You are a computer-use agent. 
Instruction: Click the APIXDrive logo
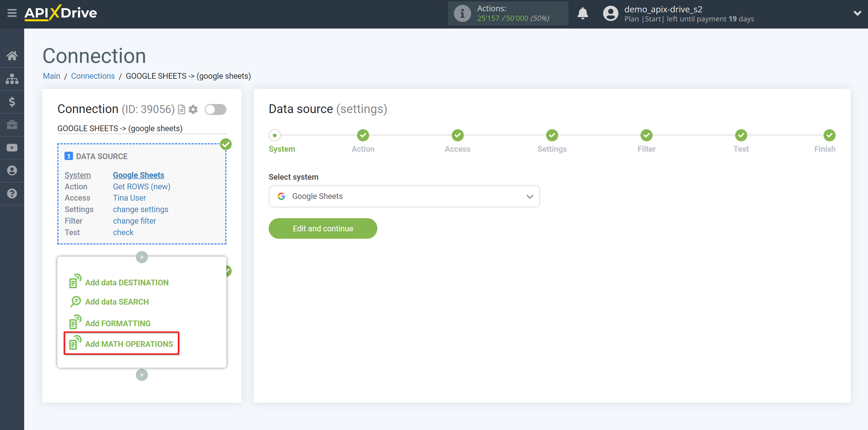pyautogui.click(x=61, y=13)
